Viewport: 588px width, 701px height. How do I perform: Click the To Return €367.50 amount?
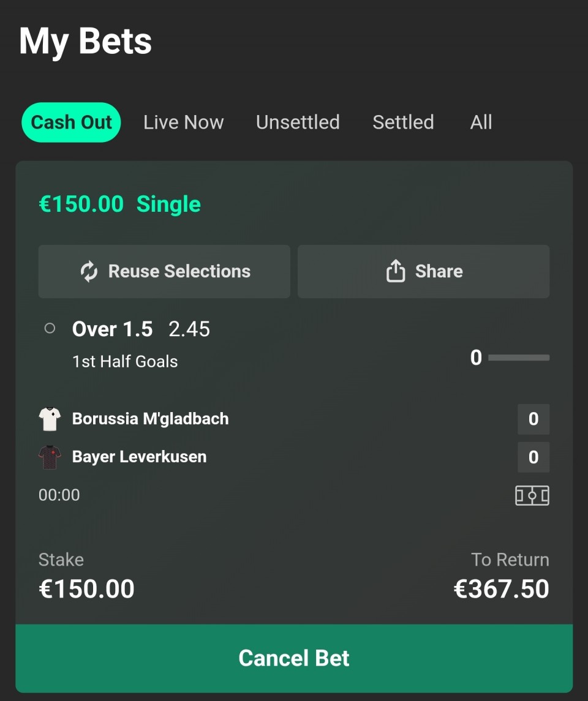tap(501, 589)
